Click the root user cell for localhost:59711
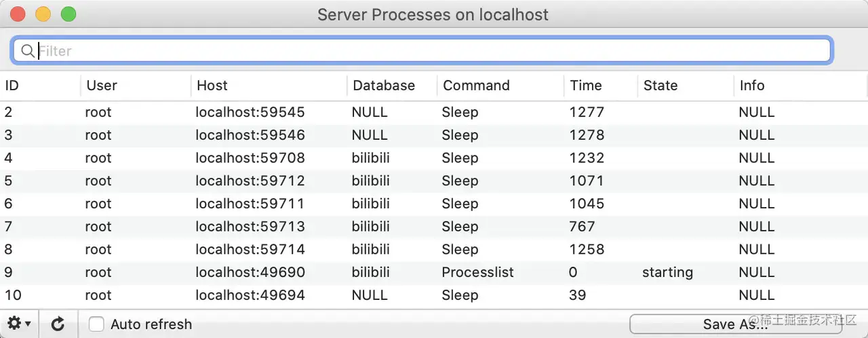Viewport: 868px width, 338px height. 98,204
